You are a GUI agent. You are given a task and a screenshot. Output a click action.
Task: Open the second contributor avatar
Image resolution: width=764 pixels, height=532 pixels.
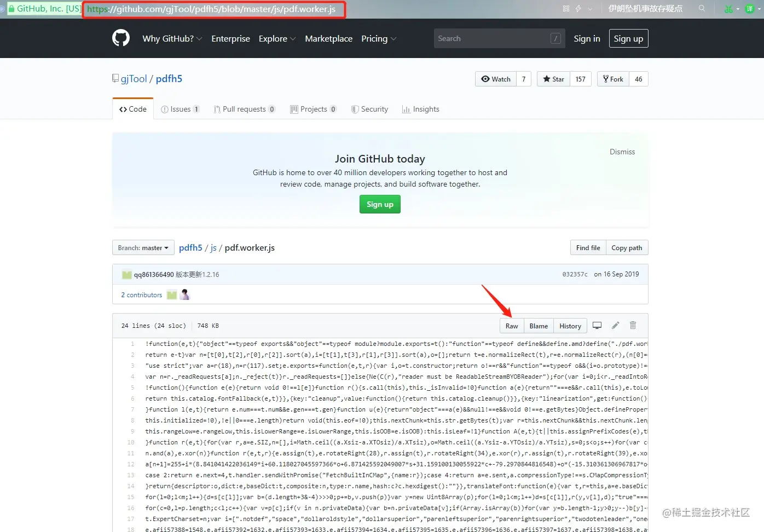(185, 294)
